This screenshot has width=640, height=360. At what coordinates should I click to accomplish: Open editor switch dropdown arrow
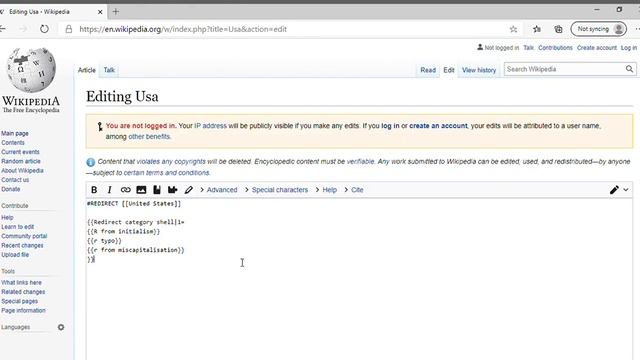point(626,190)
